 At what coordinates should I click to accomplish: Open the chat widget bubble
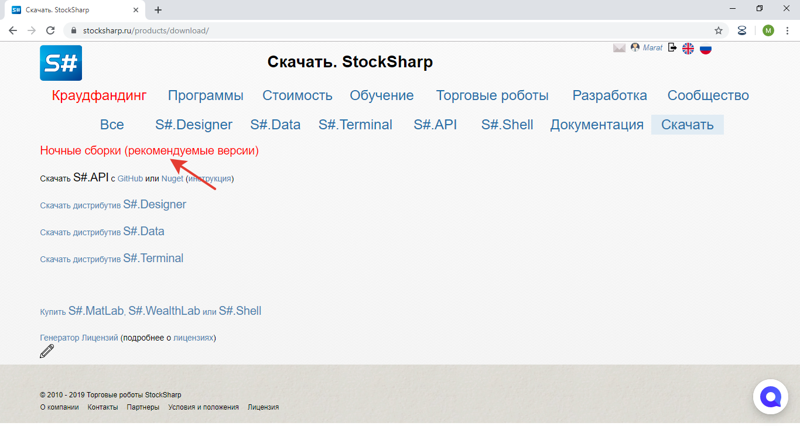[x=770, y=397]
